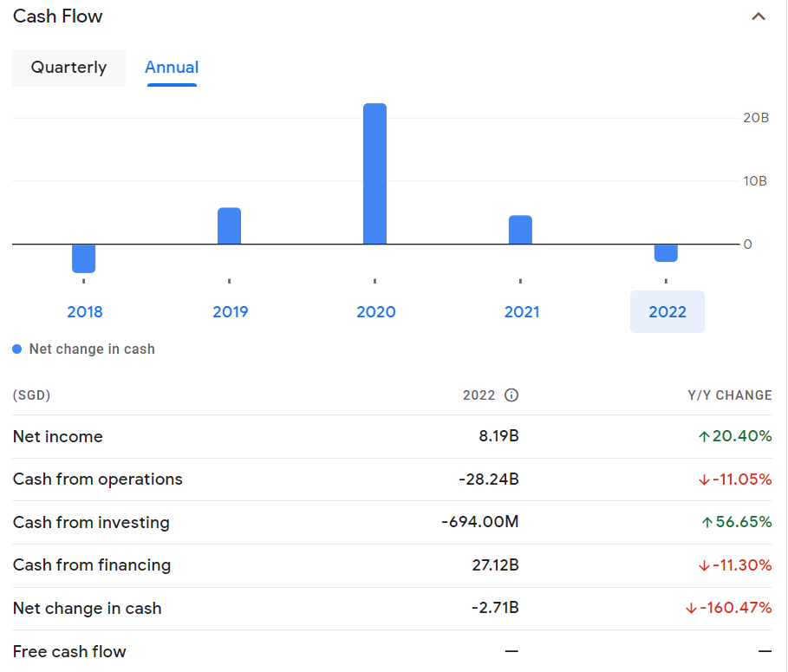This screenshot has height=672, width=788.
Task: Click the 'Net change in cash' legend label
Action: tap(92, 349)
